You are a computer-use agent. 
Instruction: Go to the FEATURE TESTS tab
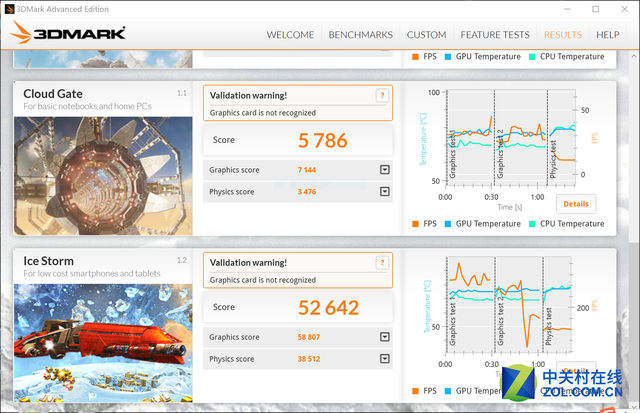point(495,35)
